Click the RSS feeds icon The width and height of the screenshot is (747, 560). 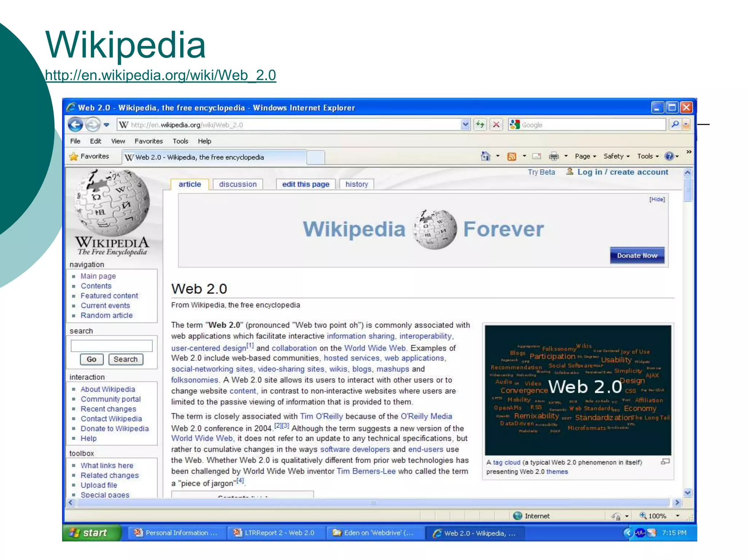[x=512, y=156]
